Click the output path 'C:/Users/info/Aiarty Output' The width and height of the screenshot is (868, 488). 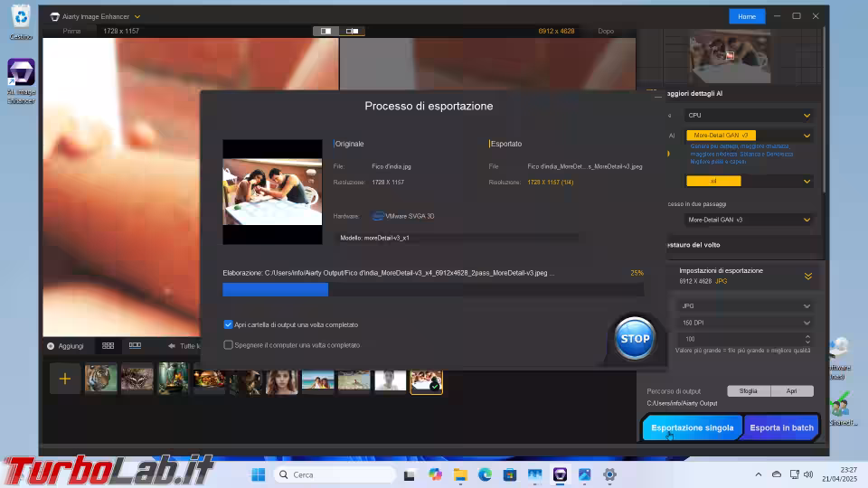tap(682, 403)
